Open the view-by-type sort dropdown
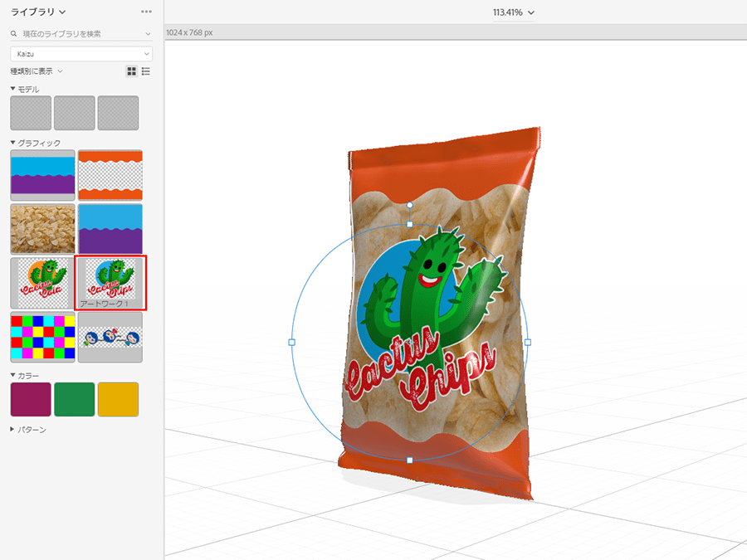 coord(37,71)
